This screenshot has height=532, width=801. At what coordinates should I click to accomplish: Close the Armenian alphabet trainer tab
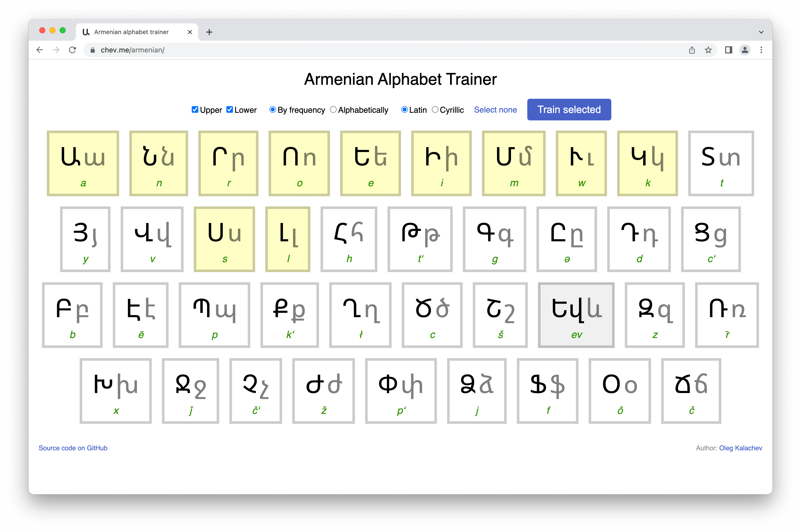190,32
